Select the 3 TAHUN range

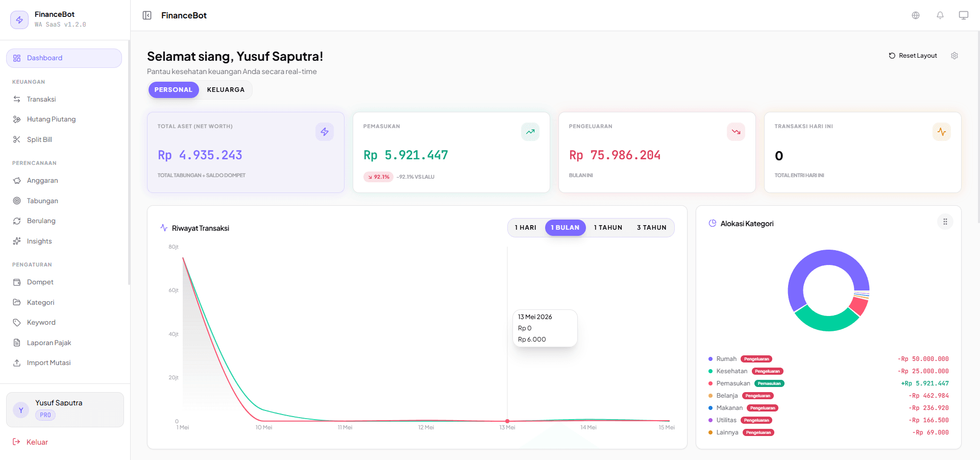652,228
